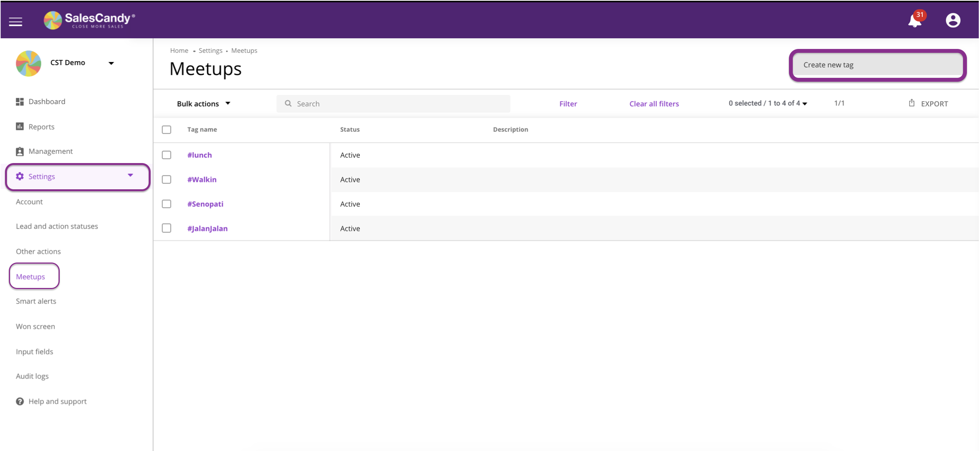Go to Lead and action statuses
Viewport: 980px width, 451px height.
point(57,226)
